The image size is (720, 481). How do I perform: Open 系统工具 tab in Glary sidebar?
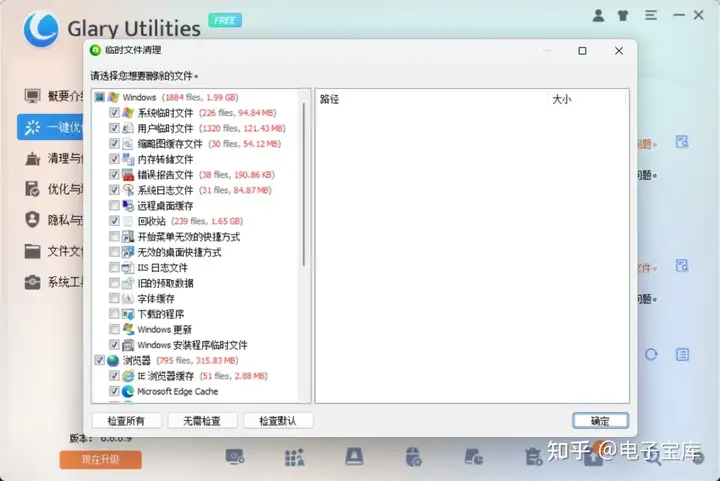[x=53, y=282]
